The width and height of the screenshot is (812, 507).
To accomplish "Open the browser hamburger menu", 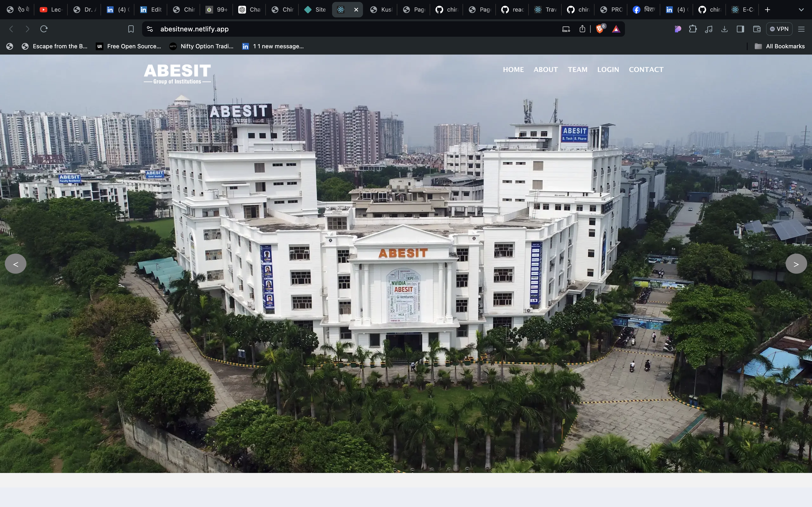I will pyautogui.click(x=801, y=29).
